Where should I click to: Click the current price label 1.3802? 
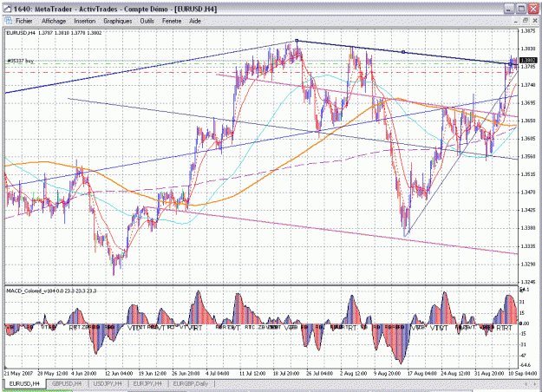528,61
